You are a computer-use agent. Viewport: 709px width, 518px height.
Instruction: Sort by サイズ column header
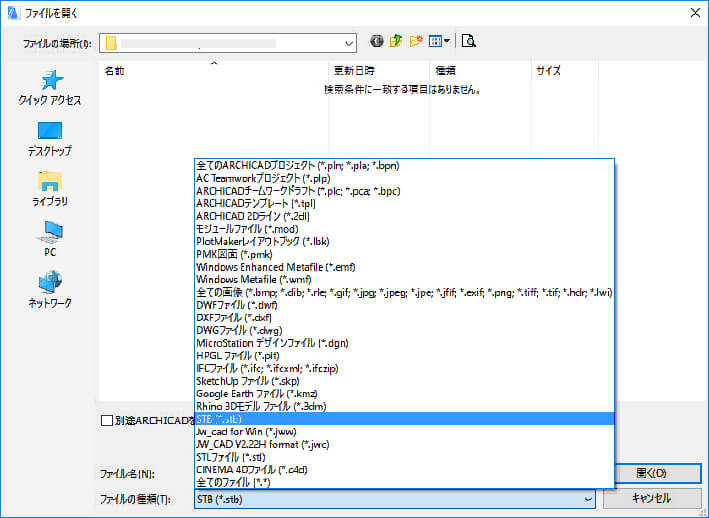565,71
